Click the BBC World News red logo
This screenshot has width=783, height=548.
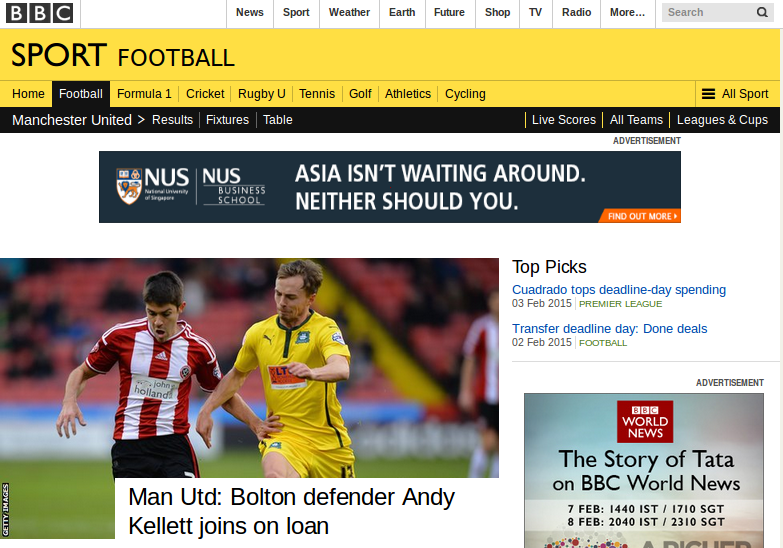click(645, 422)
